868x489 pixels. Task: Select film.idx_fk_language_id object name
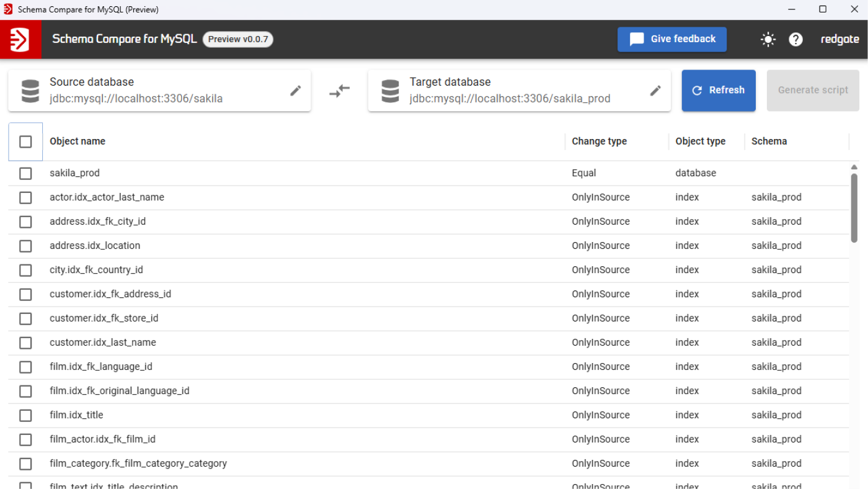click(x=101, y=367)
